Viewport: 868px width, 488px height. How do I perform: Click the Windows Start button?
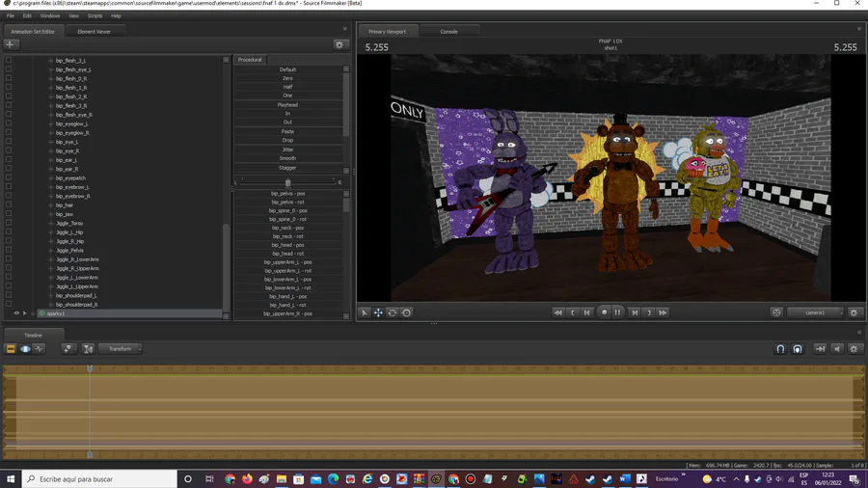click(x=11, y=478)
